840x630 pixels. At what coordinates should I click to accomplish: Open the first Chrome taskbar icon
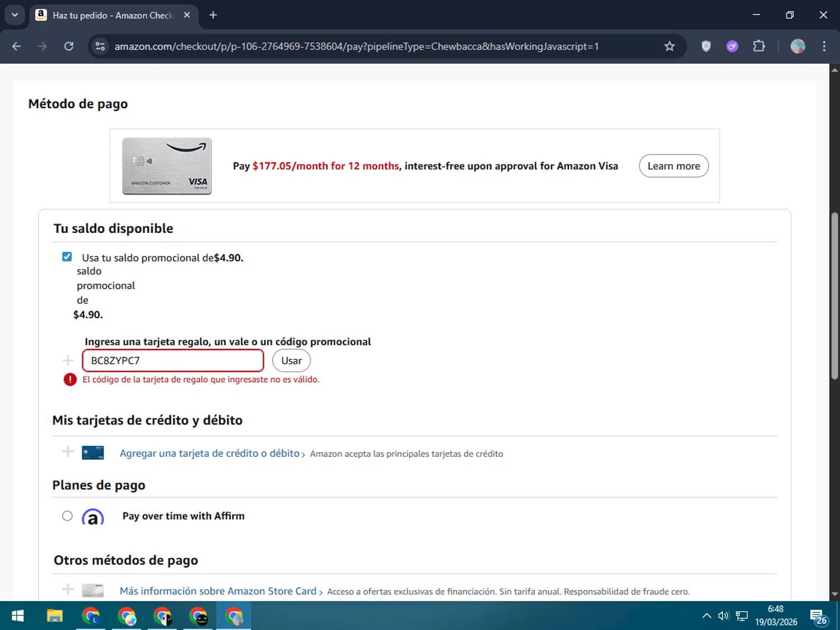click(91, 617)
